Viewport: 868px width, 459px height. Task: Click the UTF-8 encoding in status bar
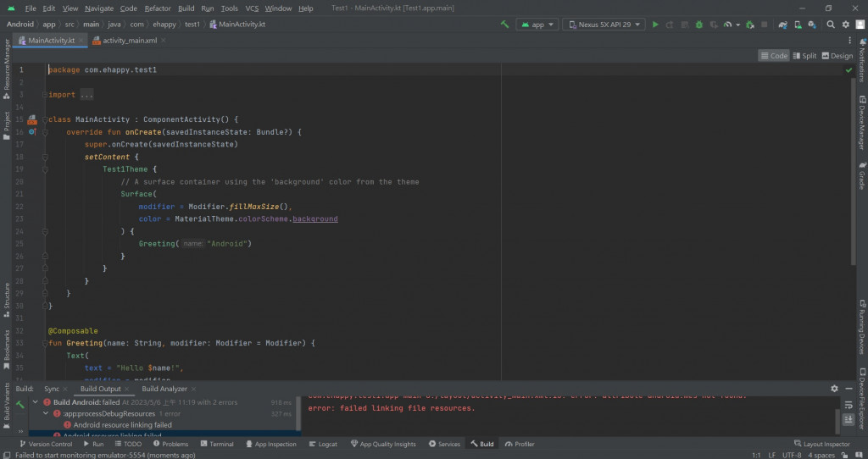click(x=792, y=455)
